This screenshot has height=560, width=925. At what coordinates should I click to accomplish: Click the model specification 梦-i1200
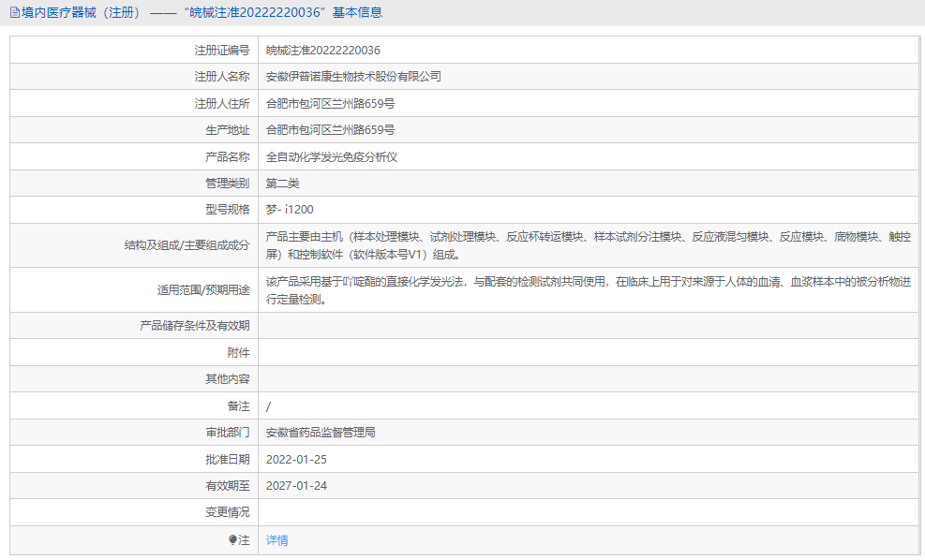292,210
